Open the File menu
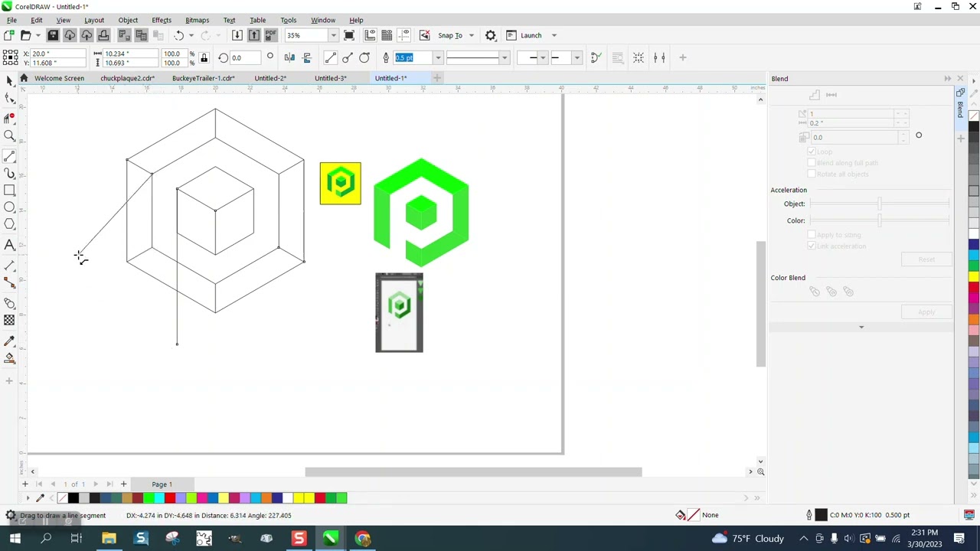Screen dimensions: 980x551 tap(11, 20)
